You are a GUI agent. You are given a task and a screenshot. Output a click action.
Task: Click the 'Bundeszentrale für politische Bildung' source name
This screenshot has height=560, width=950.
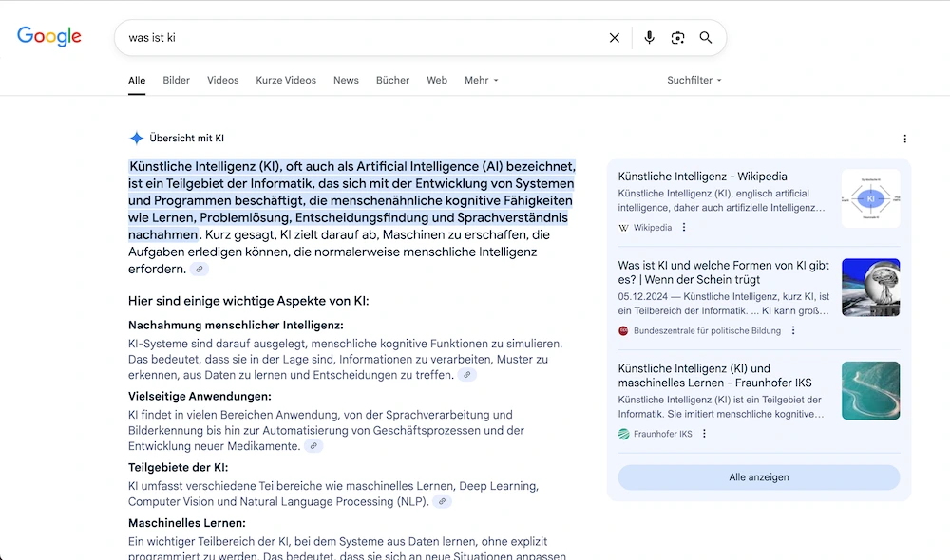tap(707, 330)
